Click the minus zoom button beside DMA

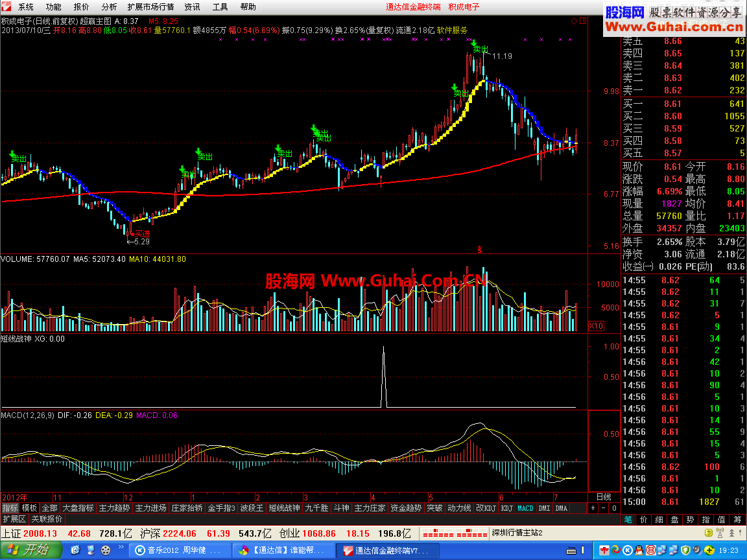point(604,508)
